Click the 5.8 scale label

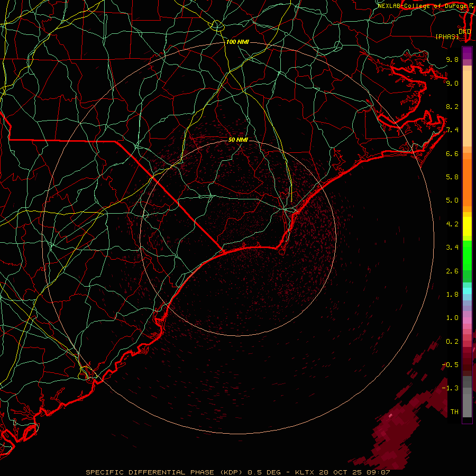(x=452, y=177)
